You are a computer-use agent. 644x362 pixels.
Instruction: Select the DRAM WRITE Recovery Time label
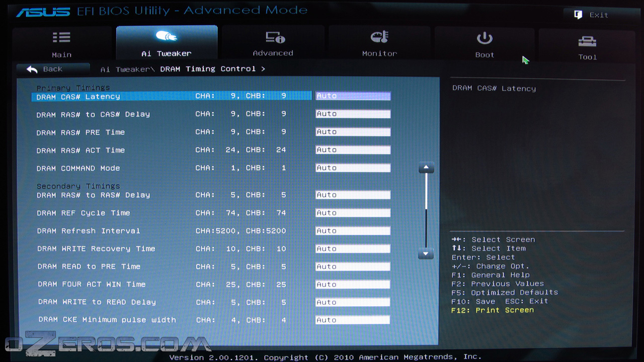tap(96, 249)
